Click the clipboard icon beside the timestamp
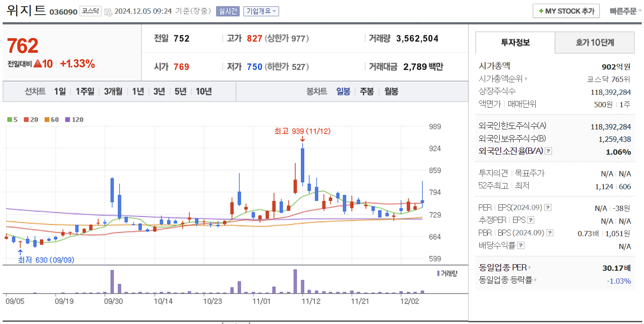Image resolution: width=644 pixels, height=324 pixels. pyautogui.click(x=108, y=11)
